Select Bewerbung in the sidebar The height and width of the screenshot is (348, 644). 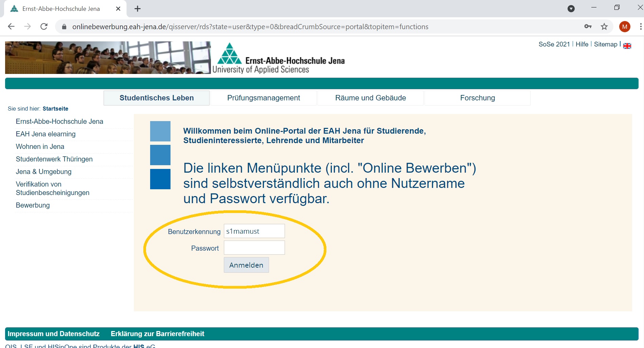(33, 205)
